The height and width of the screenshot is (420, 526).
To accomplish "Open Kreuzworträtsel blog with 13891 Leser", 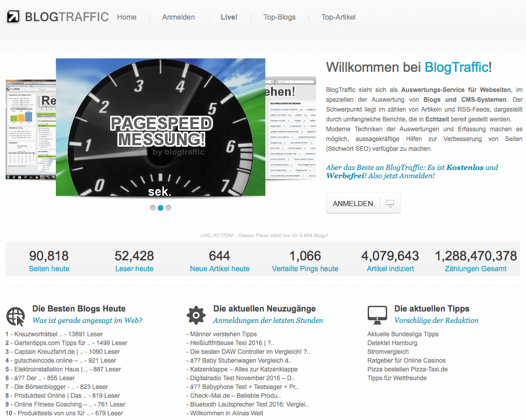I will coord(54,334).
